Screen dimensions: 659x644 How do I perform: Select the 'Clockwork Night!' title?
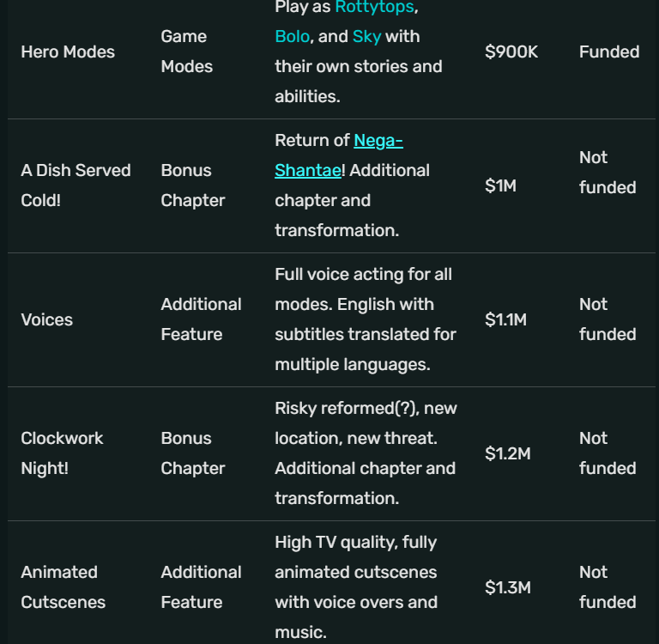62,453
